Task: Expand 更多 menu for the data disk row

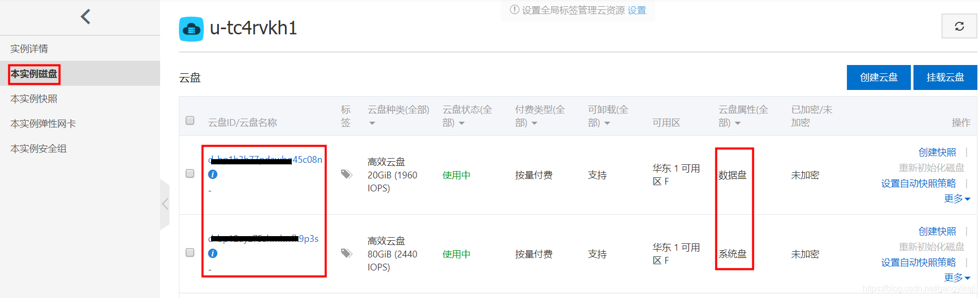Action: point(957,199)
